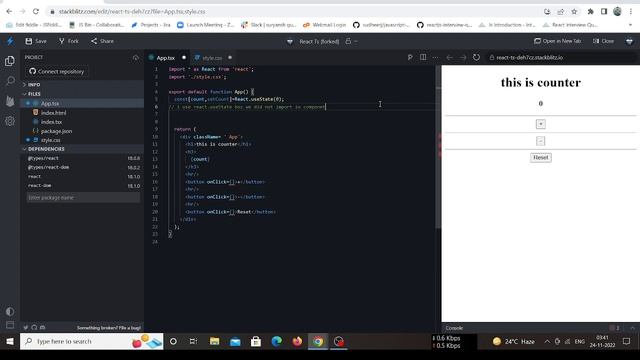Open the search sidebar icon

click(10, 81)
